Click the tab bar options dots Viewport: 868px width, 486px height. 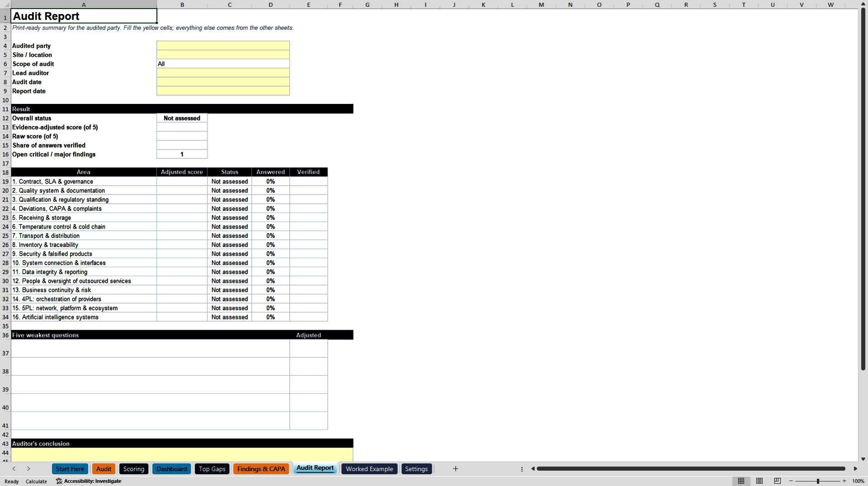(522, 469)
